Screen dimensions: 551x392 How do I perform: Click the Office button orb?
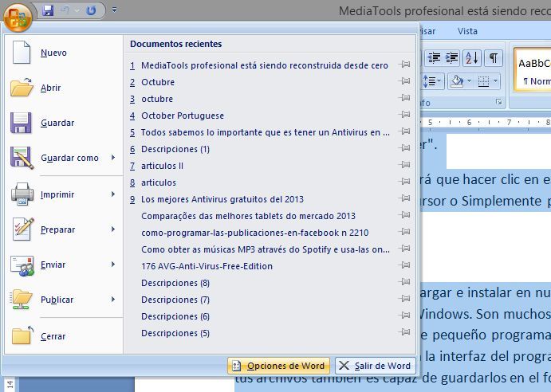click(18, 17)
